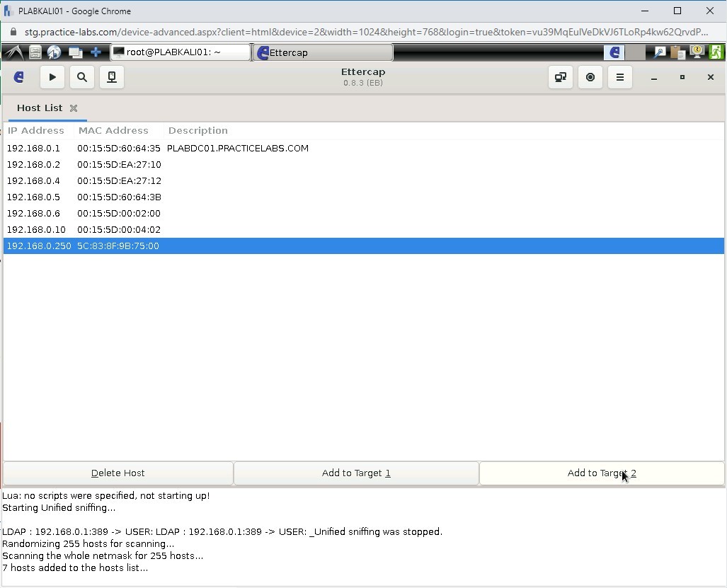Close the Host List tab with its X
727x588 pixels.
74,108
